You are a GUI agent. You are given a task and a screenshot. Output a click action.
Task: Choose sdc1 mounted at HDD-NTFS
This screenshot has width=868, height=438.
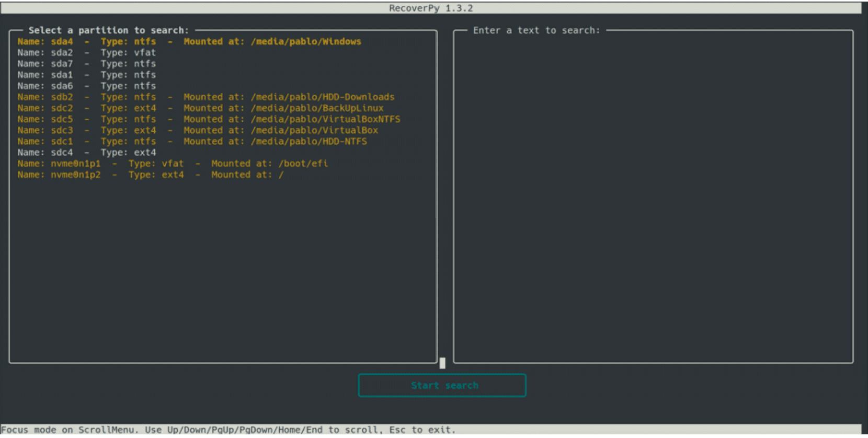192,141
